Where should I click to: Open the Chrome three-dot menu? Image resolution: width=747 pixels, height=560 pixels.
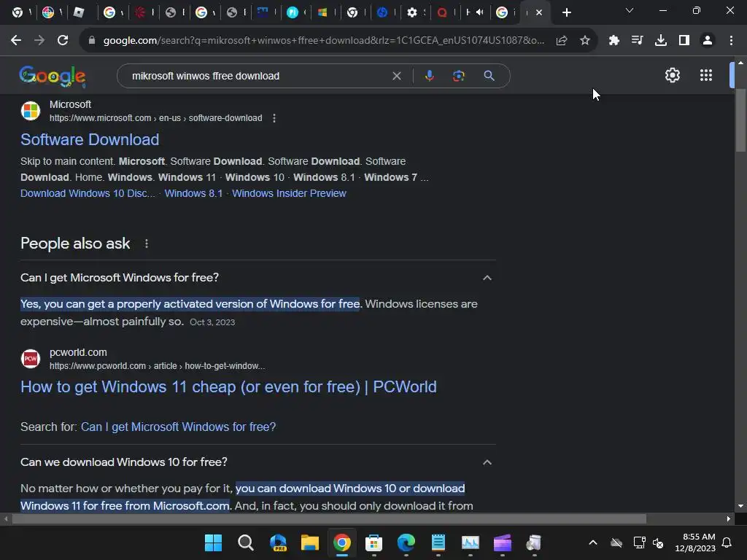point(731,41)
